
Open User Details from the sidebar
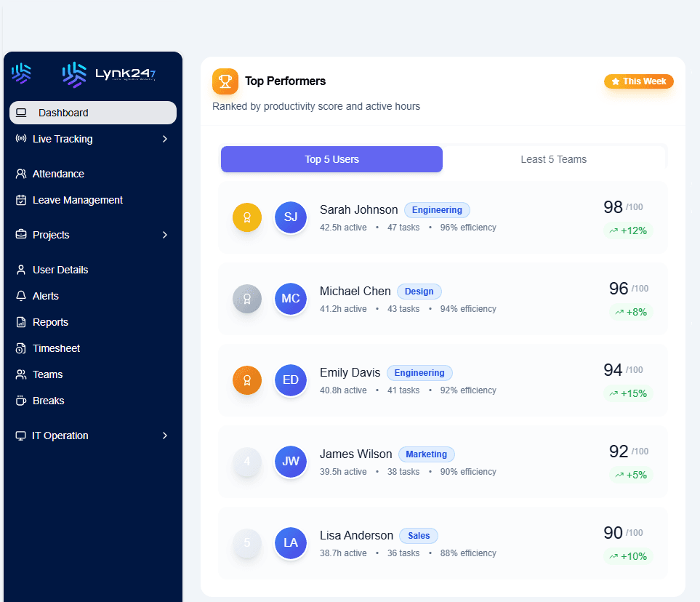[60, 270]
